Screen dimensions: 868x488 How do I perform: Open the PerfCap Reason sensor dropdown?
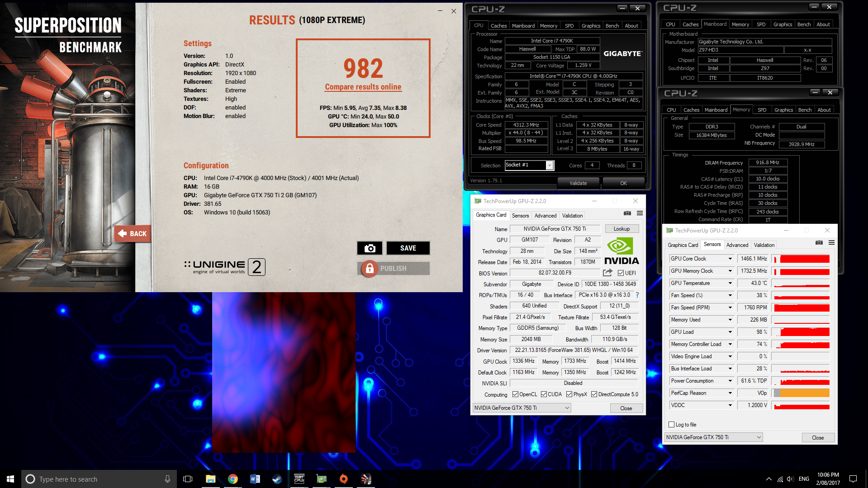[x=730, y=393]
